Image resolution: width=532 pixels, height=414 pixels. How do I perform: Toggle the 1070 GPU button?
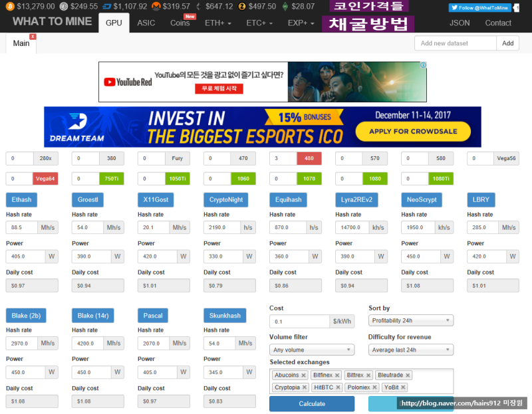309,179
